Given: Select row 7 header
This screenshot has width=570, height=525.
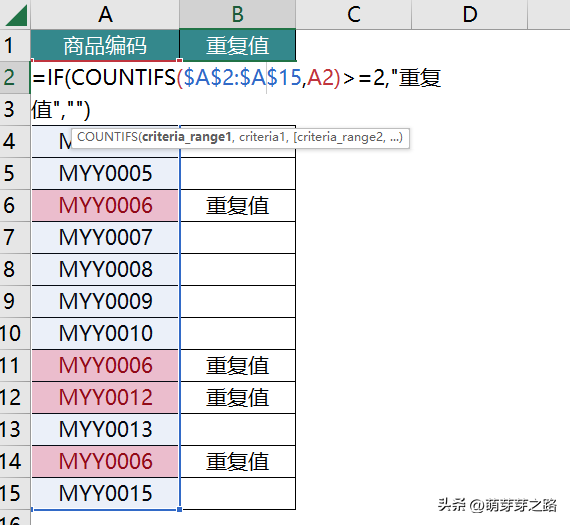Looking at the screenshot, I should (15, 237).
